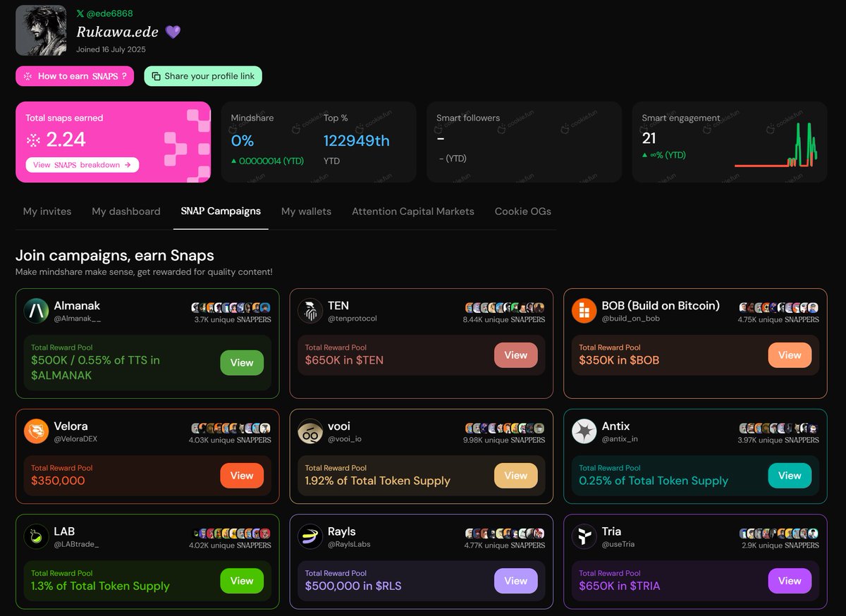Click "$500,000 in $RLS" reward text
This screenshot has width=846, height=616.
pyautogui.click(x=353, y=586)
